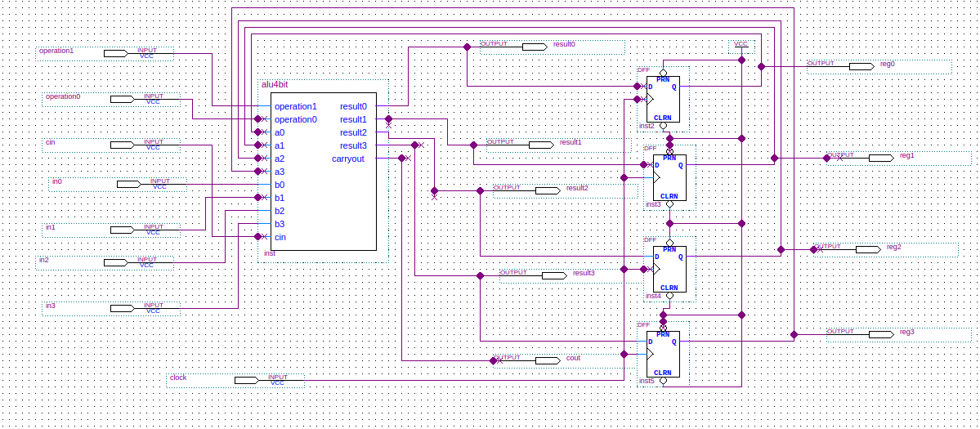This screenshot has width=980, height=429.
Task: Click the b0 port on alu4bit
Action: pos(280,185)
